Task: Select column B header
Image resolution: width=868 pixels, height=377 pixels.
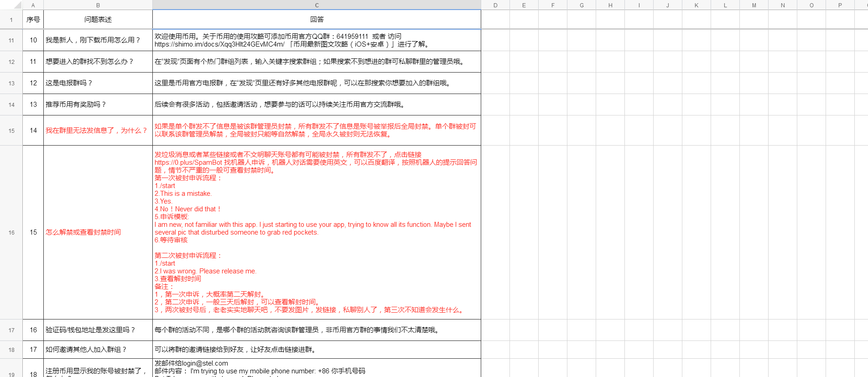Action: [x=98, y=5]
